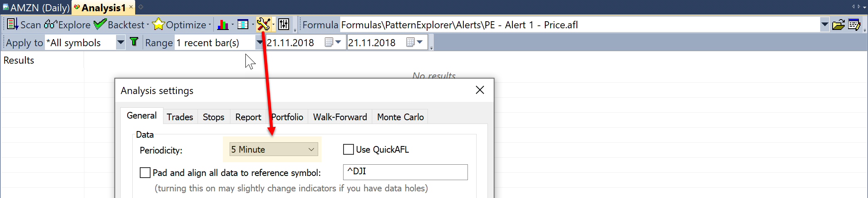Enable the Use QuickAFL checkbox
The height and width of the screenshot is (198, 868).
[349, 149]
